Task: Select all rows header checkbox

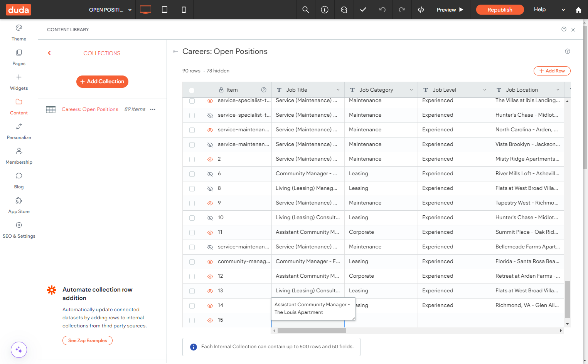Action: pyautogui.click(x=192, y=90)
